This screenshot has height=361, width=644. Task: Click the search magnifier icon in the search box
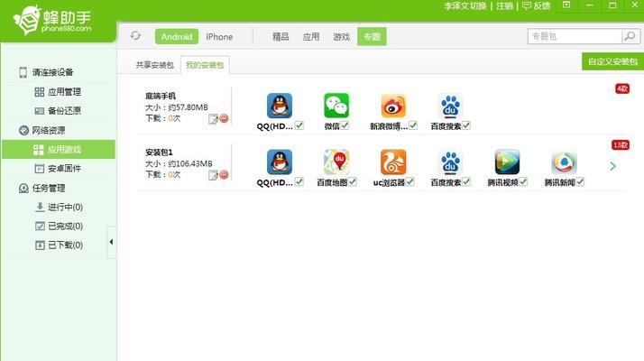[630, 36]
